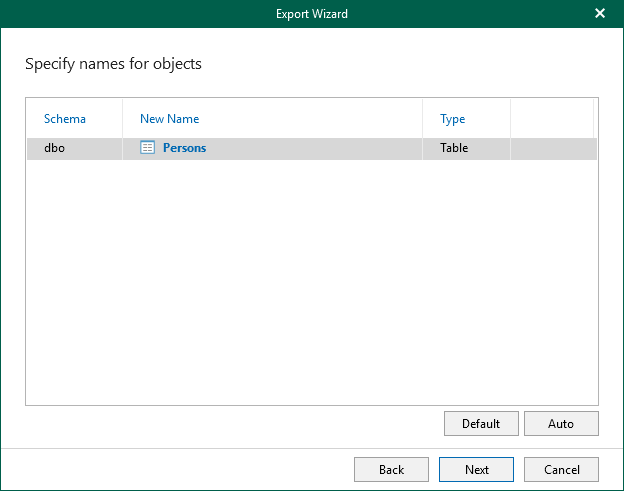Click the Type column header

[x=452, y=119]
